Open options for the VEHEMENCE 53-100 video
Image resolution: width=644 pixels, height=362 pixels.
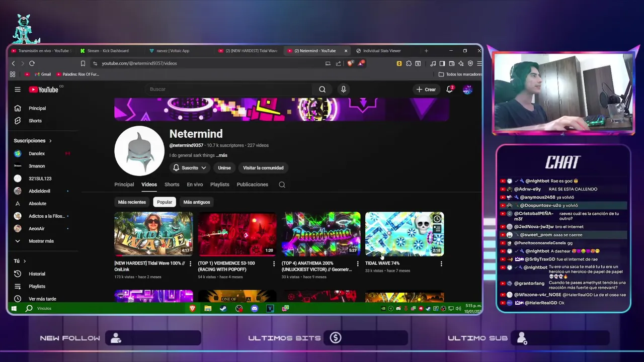coord(274,263)
